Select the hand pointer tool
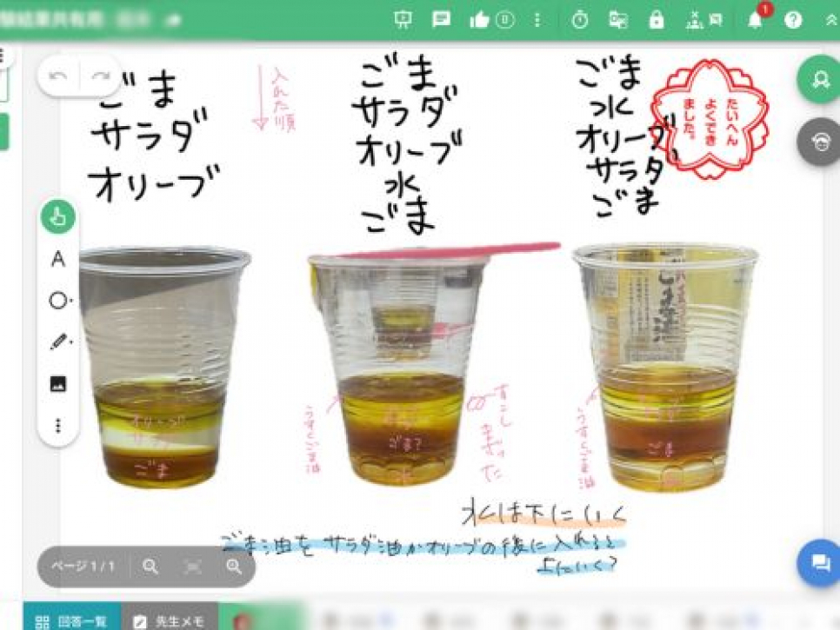 [58, 217]
